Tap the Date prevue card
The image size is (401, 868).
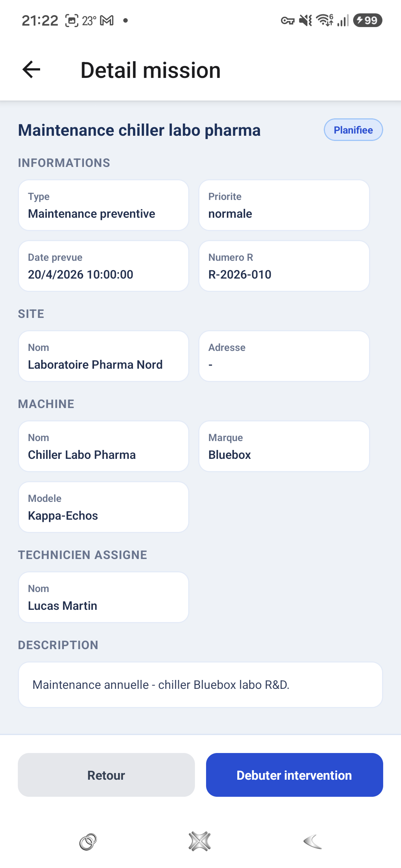pos(104,266)
